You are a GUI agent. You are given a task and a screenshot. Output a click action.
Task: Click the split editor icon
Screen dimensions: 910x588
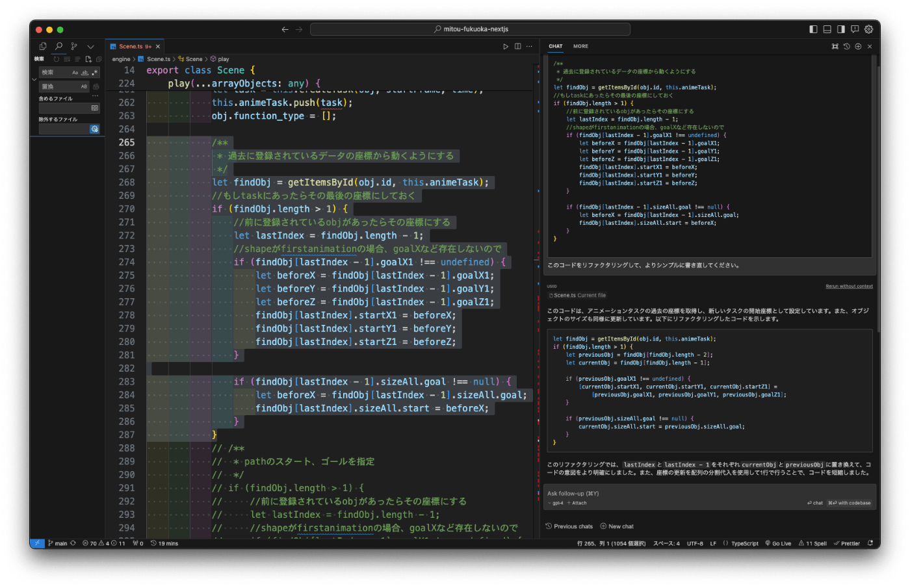[518, 47]
